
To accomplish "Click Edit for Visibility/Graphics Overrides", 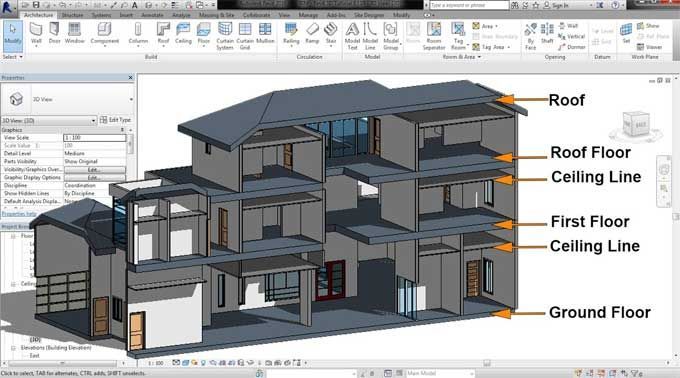I will point(95,169).
